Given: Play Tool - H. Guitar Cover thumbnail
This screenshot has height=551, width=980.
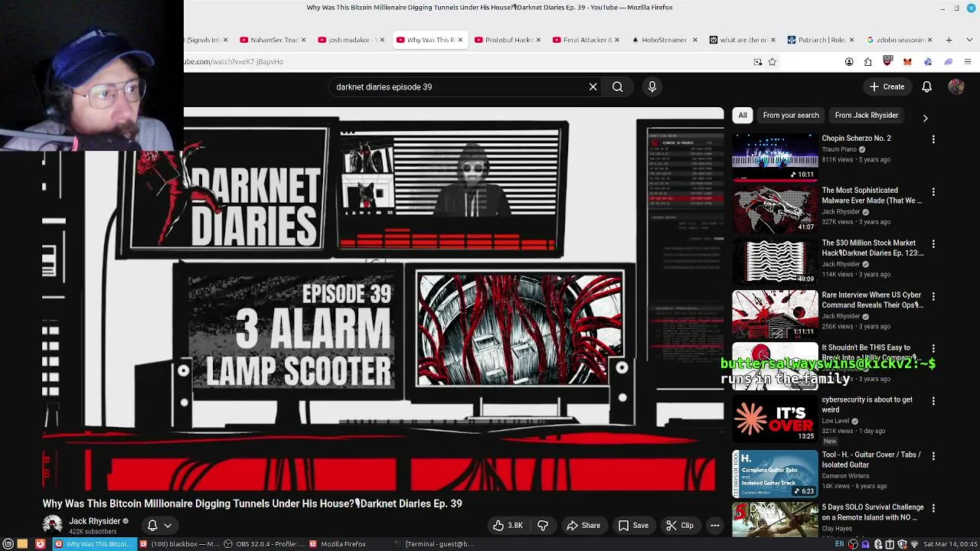Looking at the screenshot, I should 775,474.
